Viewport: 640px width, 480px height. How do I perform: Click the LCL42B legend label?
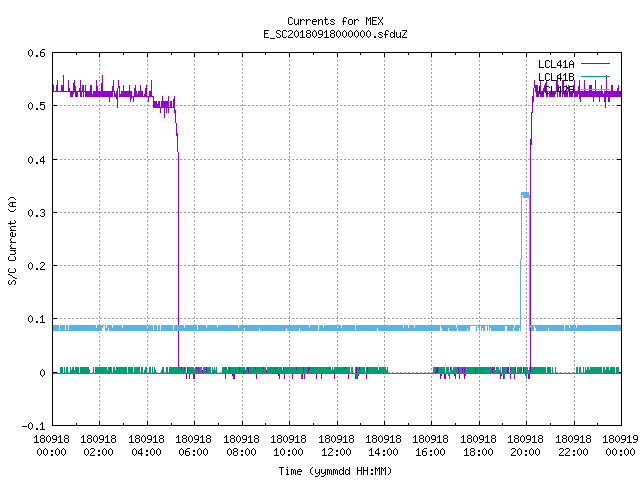coord(556,90)
